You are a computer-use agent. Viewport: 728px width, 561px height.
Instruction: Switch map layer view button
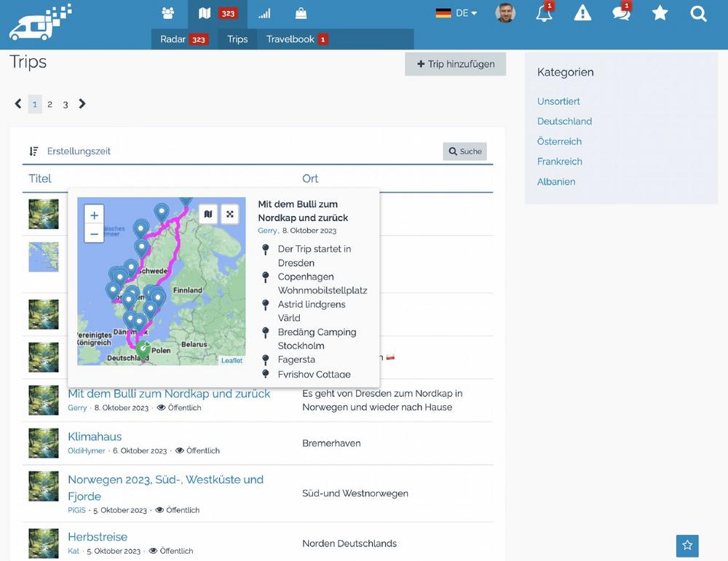coord(208,214)
